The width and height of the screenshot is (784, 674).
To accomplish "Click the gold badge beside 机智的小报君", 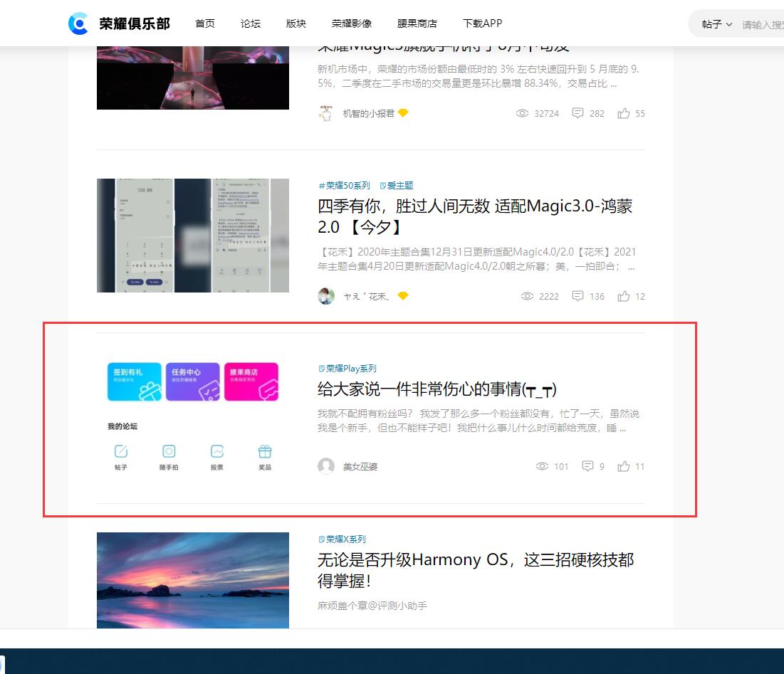I will click(403, 113).
